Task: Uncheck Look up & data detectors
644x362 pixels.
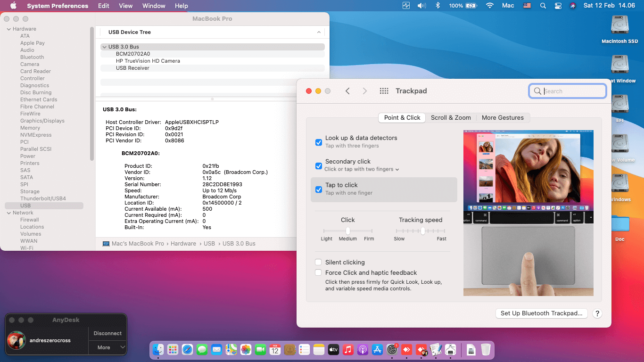Action: point(319,142)
